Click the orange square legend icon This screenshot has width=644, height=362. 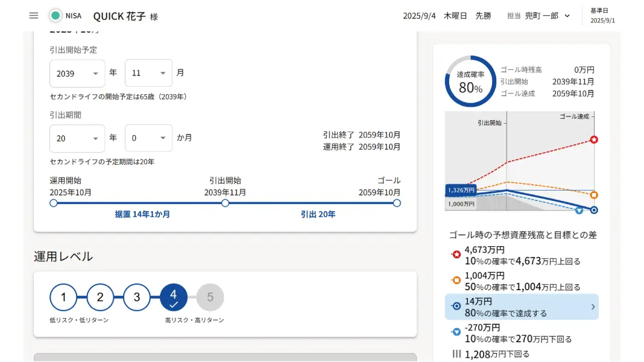click(x=456, y=280)
